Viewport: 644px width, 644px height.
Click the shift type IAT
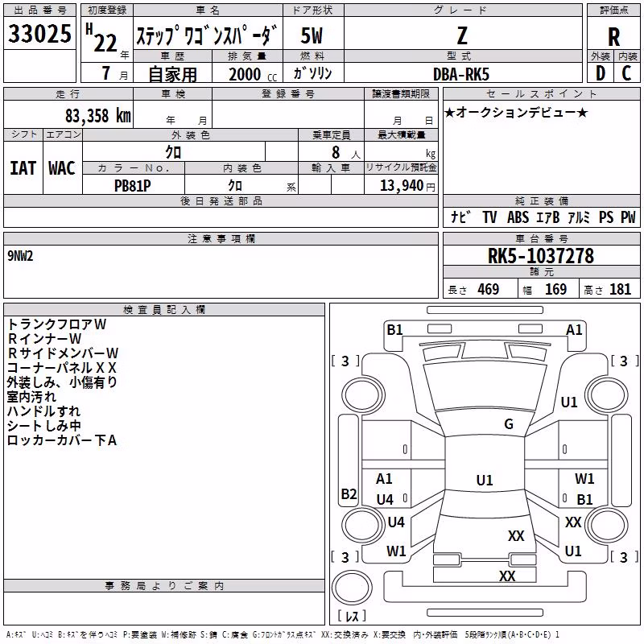(23, 168)
